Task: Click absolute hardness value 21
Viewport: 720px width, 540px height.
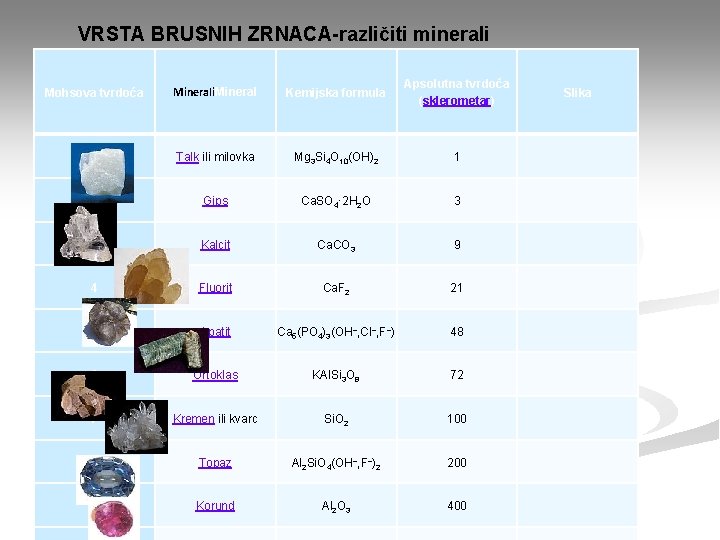Action: (456, 288)
